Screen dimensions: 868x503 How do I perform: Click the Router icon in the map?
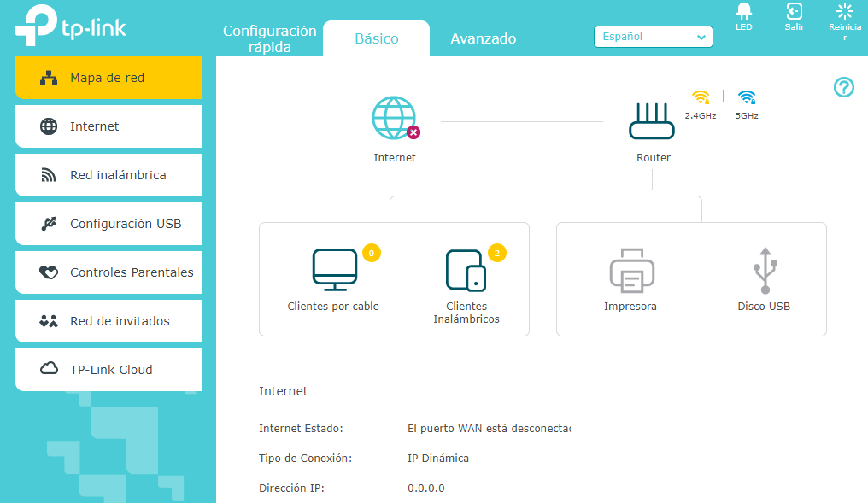pos(652,124)
